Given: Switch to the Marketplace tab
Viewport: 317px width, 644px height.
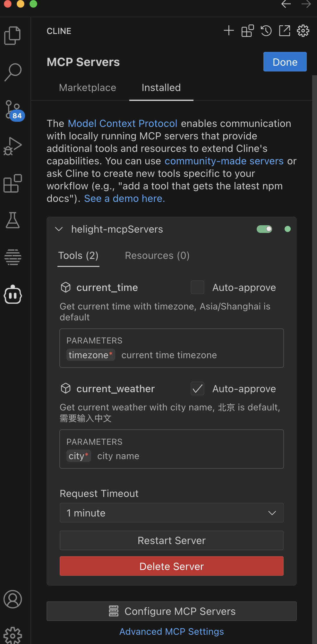Looking at the screenshot, I should click(88, 87).
